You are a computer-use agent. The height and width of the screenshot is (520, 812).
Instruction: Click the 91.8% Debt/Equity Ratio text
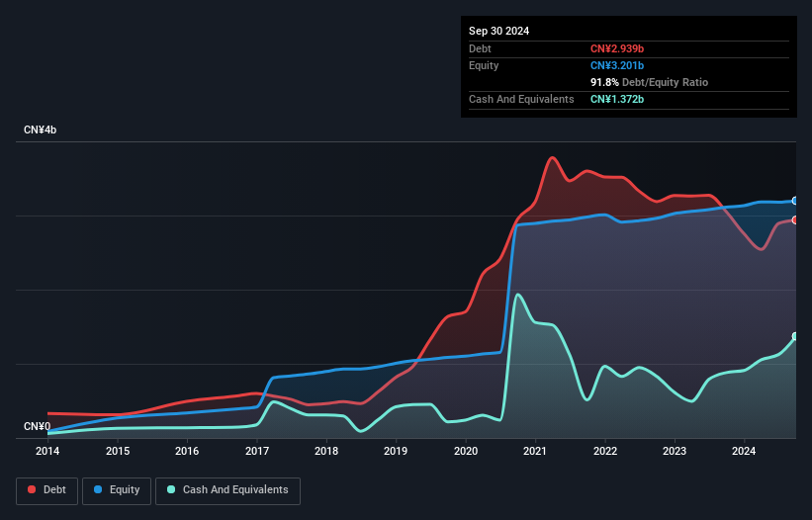[649, 82]
